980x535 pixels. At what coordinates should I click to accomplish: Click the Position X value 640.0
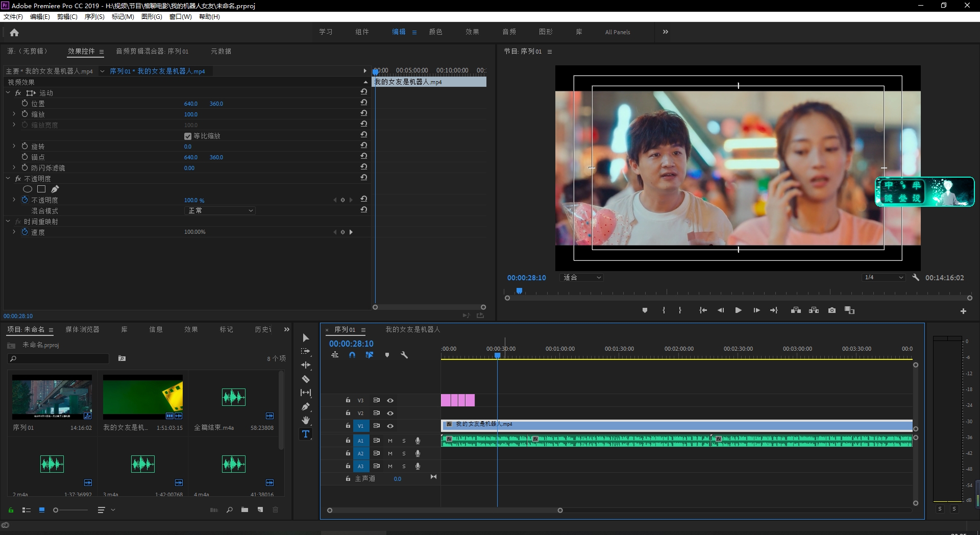click(x=191, y=104)
